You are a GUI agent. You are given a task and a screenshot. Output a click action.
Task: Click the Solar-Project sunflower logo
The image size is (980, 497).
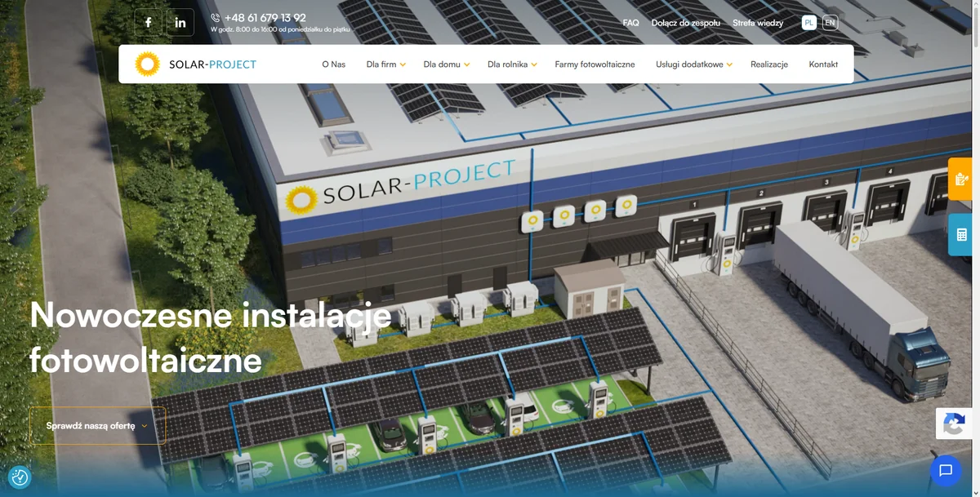pyautogui.click(x=147, y=64)
